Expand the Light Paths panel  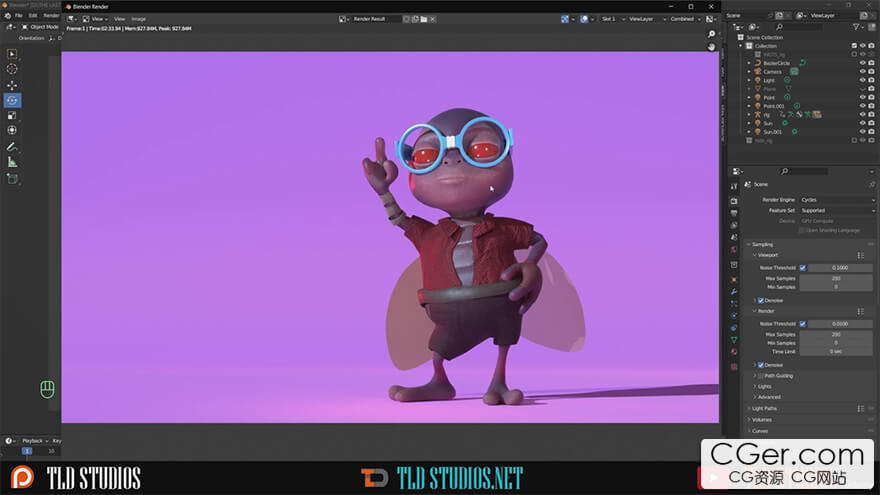point(764,409)
